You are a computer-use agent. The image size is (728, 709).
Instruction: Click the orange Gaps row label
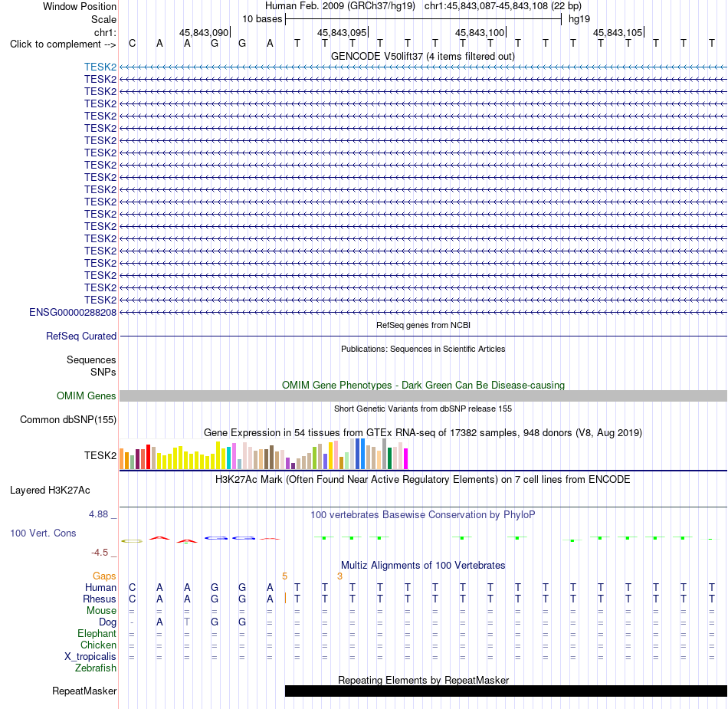[x=104, y=576]
